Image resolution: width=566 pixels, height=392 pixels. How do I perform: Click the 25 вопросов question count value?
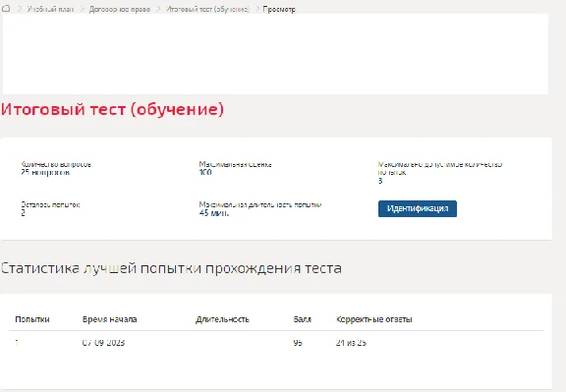click(x=45, y=173)
